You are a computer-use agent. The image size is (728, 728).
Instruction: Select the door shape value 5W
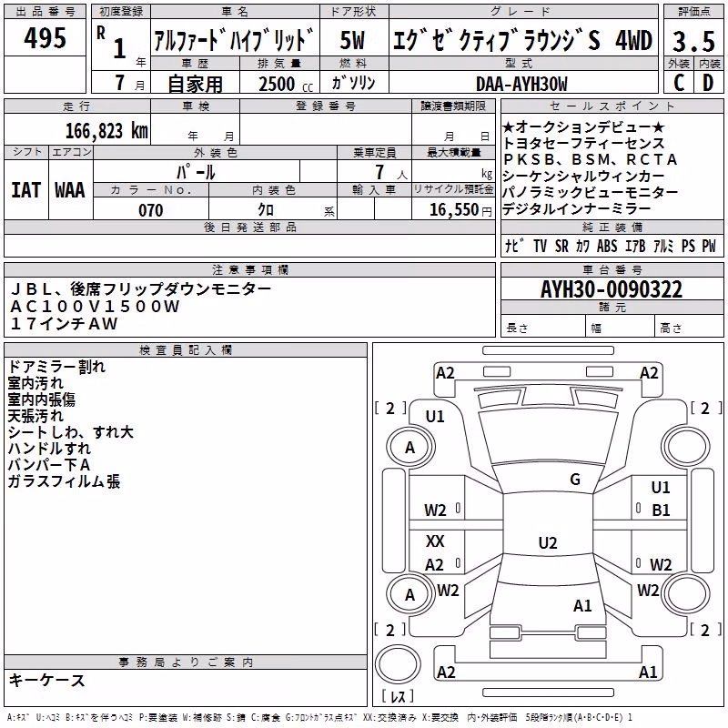(x=352, y=40)
